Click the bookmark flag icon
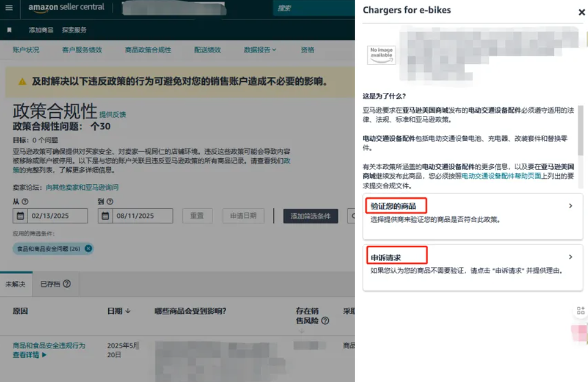 9,30
